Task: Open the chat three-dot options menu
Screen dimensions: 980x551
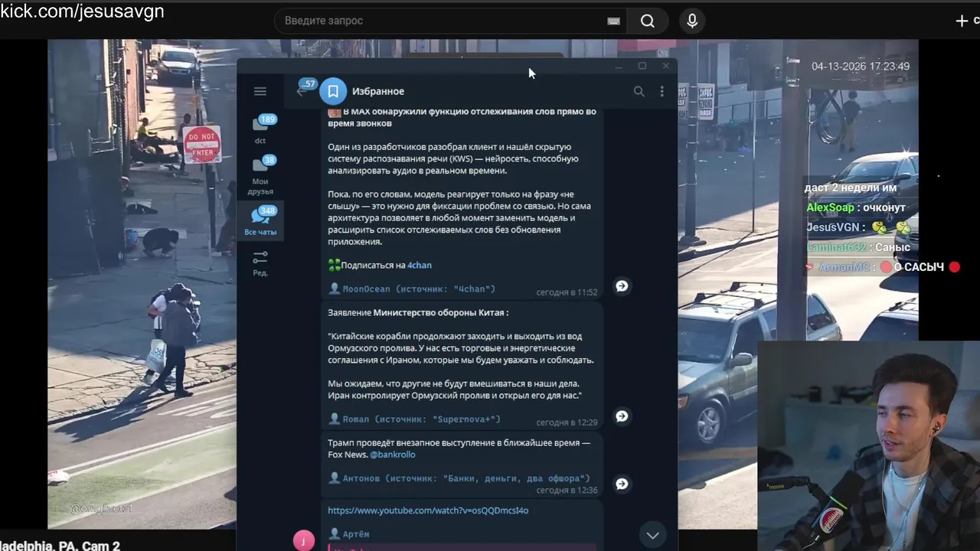Action: coord(661,91)
